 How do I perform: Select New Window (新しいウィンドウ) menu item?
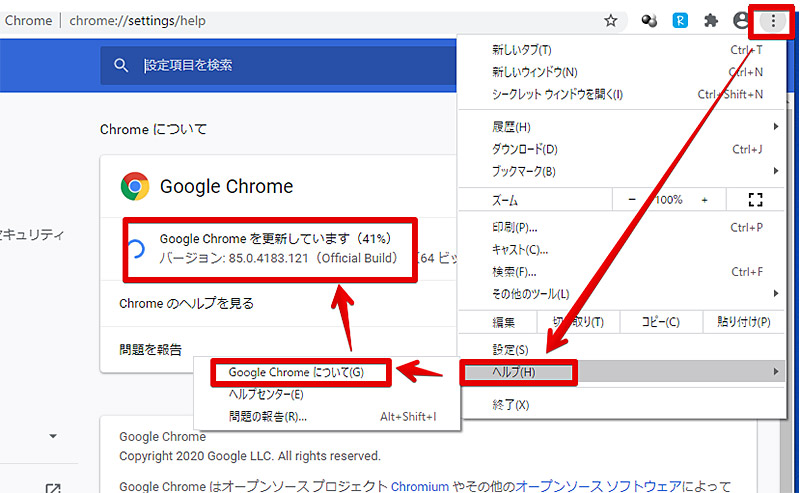pyautogui.click(x=621, y=72)
